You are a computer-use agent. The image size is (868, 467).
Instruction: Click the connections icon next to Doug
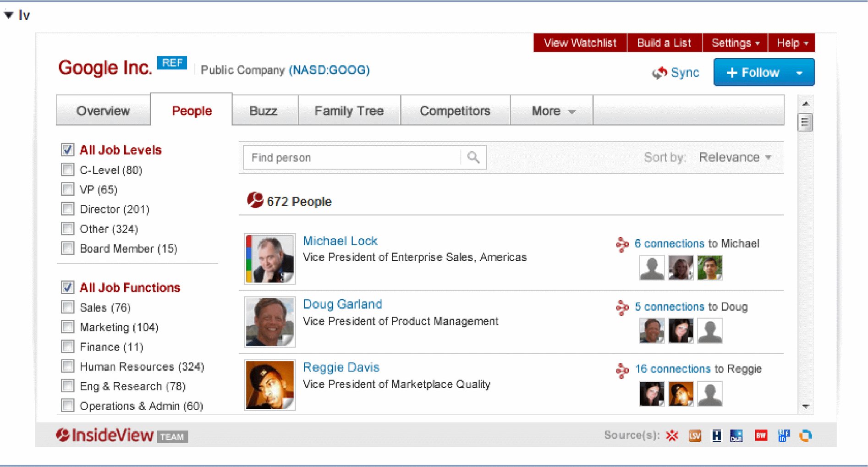click(622, 308)
